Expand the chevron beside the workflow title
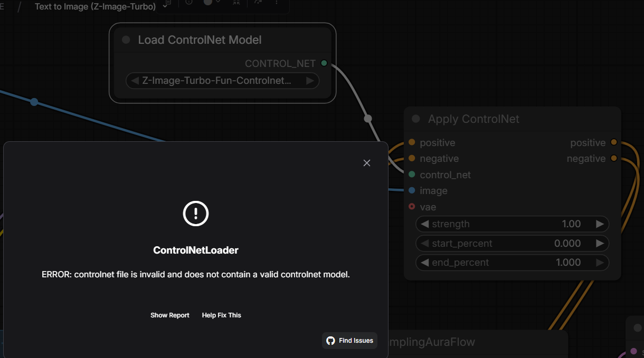 coord(165,6)
